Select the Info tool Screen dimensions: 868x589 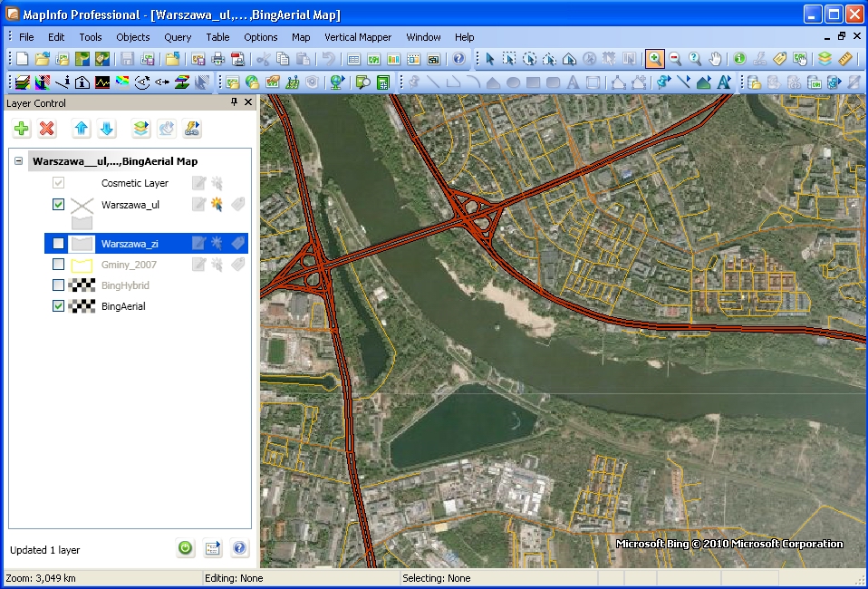pyautogui.click(x=738, y=59)
